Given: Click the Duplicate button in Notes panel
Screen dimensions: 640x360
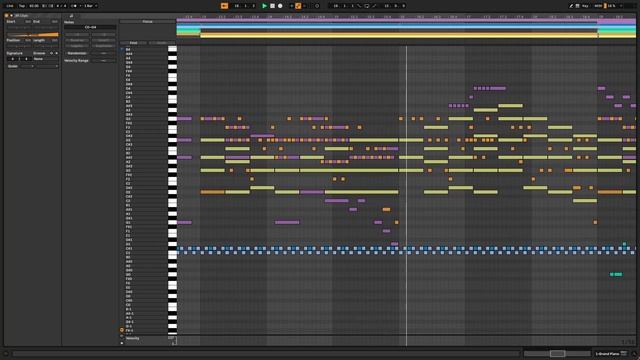Looking at the screenshot, I should (x=104, y=46).
